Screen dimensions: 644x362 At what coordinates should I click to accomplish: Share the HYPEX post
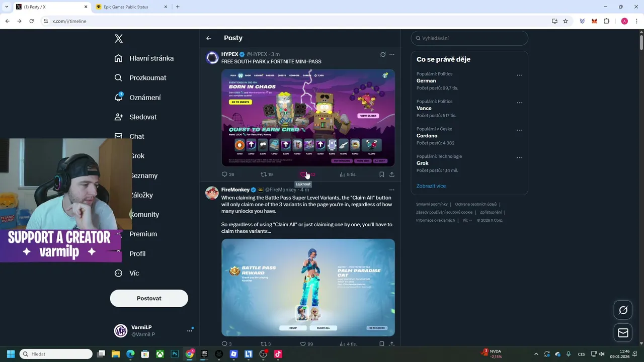[x=392, y=174]
